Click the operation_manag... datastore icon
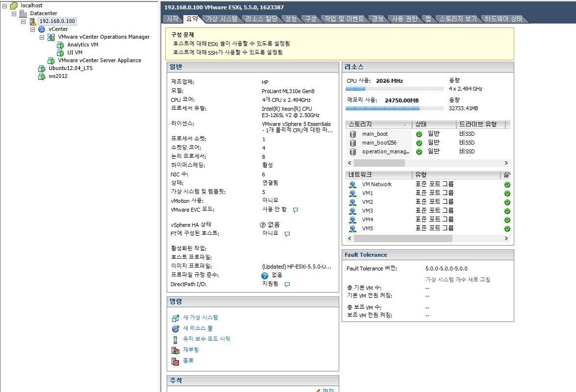 pos(353,151)
